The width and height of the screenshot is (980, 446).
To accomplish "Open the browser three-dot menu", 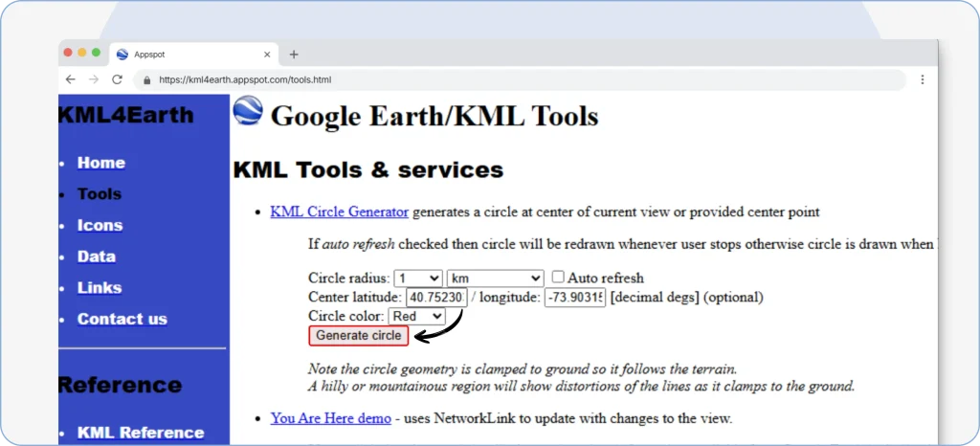I will [x=923, y=79].
